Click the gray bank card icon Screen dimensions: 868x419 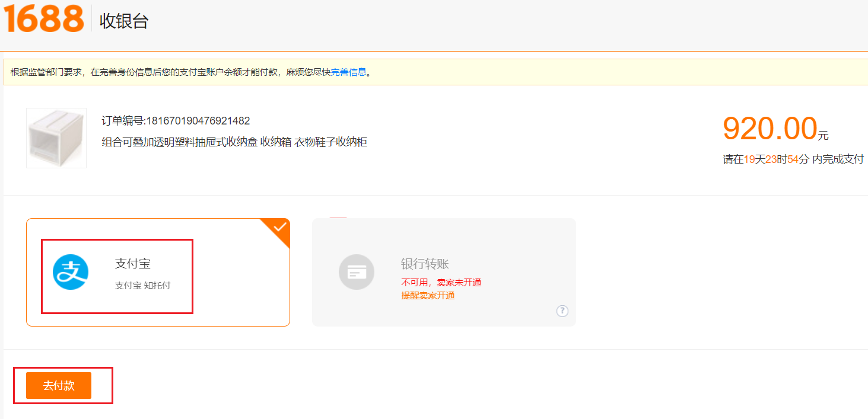(357, 272)
